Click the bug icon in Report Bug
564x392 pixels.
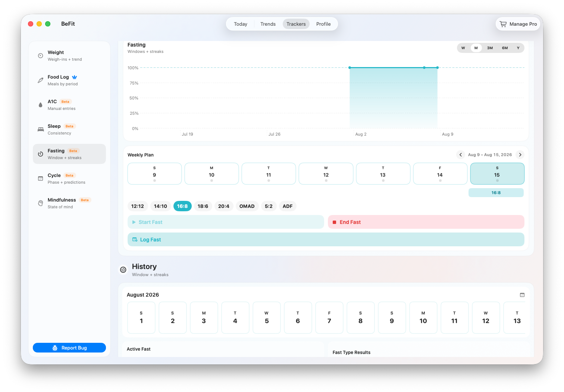tap(55, 348)
